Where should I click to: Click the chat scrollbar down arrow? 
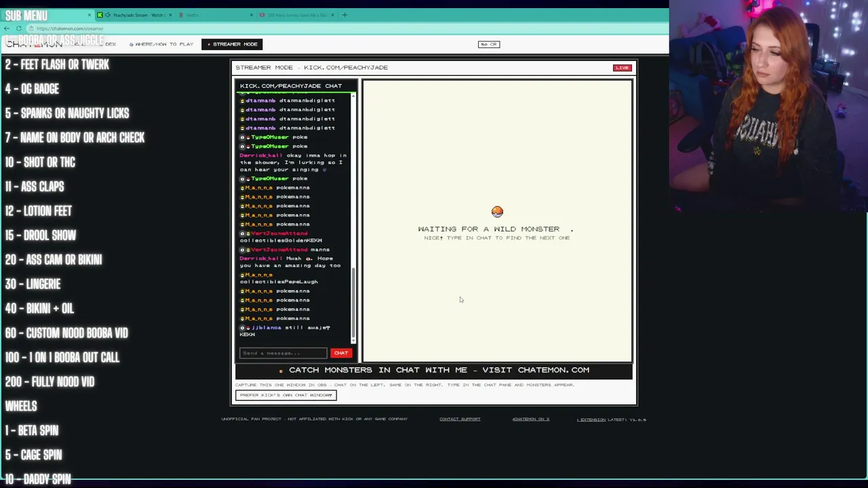click(x=353, y=342)
